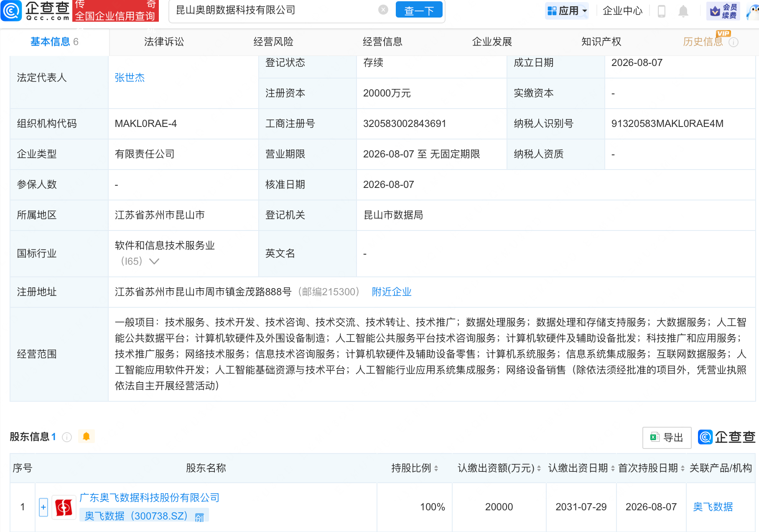The height and width of the screenshot is (532, 759).
Task: Open the penguin user avatar
Action: click(754, 12)
